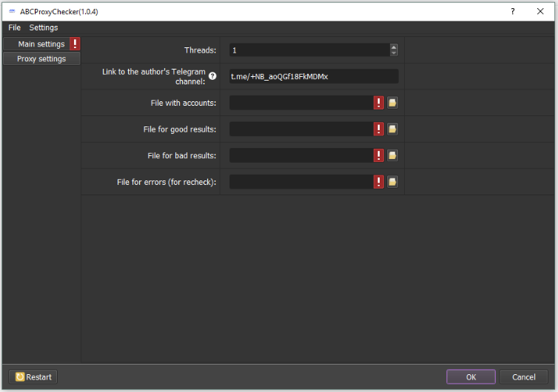Click the File with accounts input field

(301, 103)
